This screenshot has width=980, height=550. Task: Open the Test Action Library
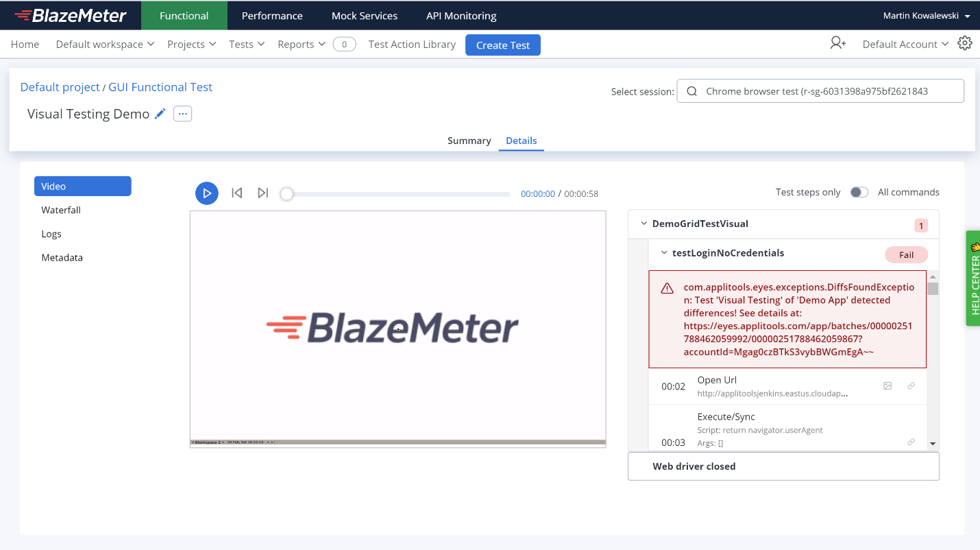(x=412, y=45)
